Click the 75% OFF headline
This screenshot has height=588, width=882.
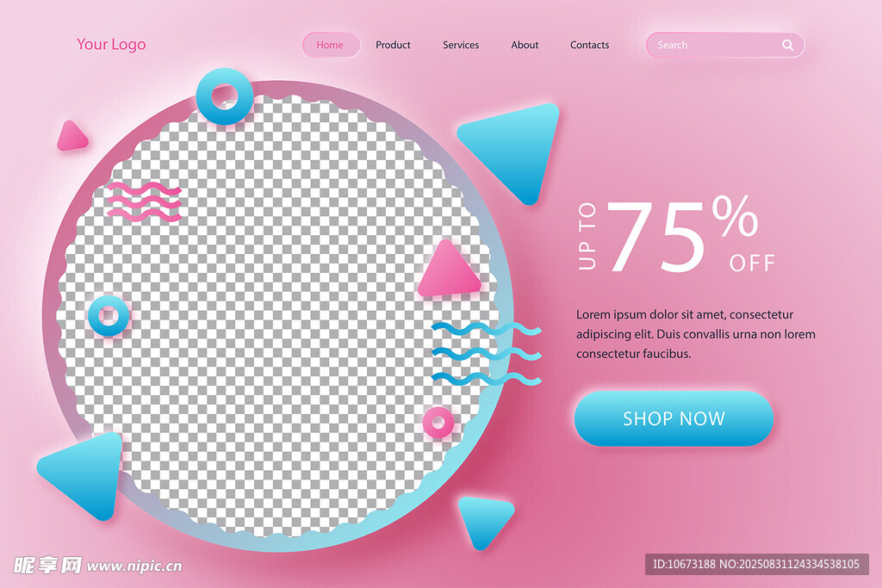click(x=677, y=235)
